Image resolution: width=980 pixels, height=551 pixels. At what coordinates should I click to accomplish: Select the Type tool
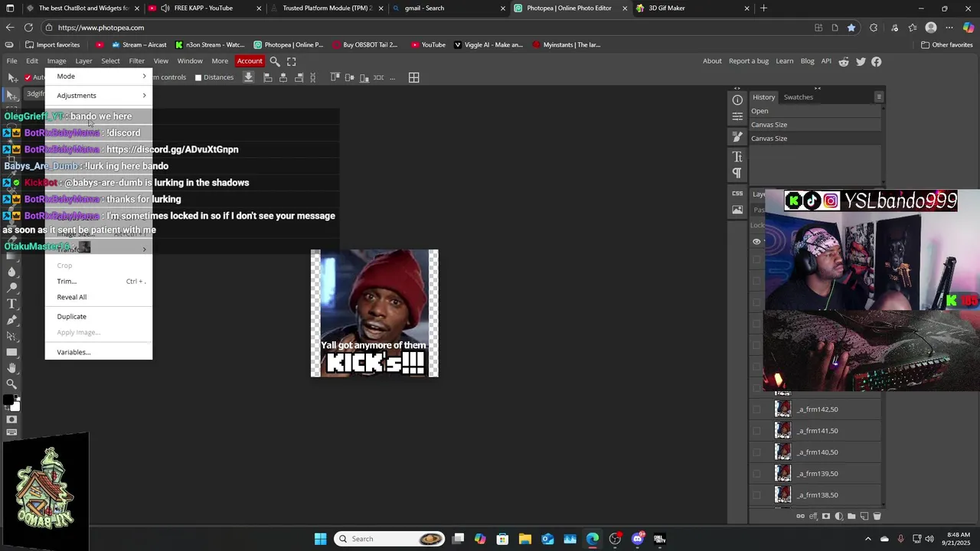point(11,304)
